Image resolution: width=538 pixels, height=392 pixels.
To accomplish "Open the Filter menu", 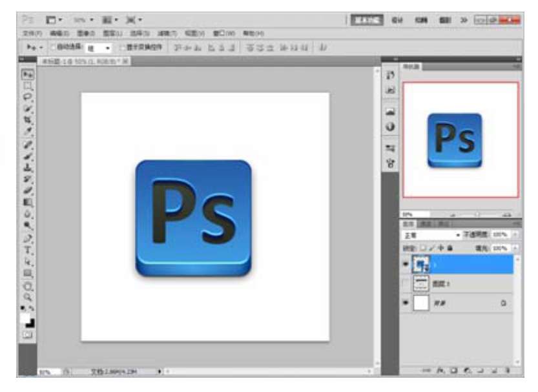I will pos(167,34).
